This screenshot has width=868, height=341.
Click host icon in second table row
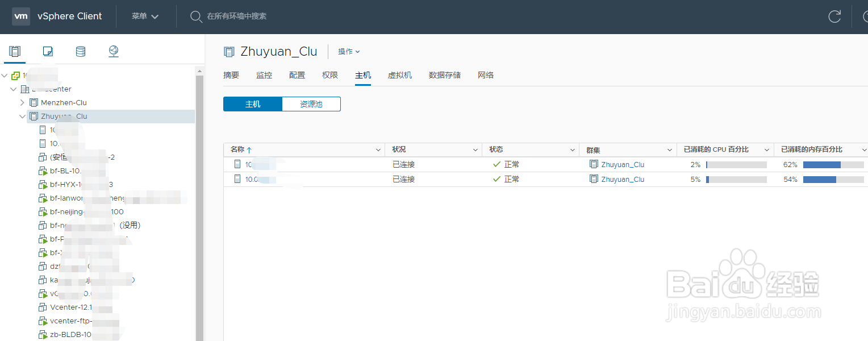point(237,179)
